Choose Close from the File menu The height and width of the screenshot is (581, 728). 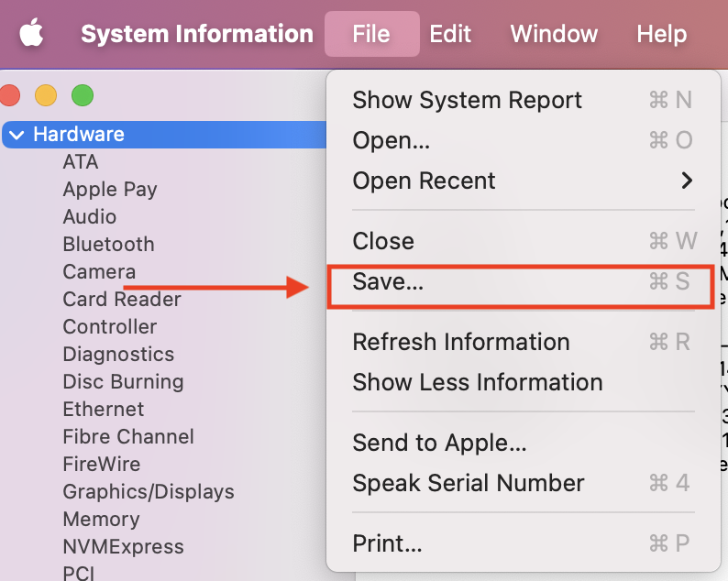click(524, 241)
